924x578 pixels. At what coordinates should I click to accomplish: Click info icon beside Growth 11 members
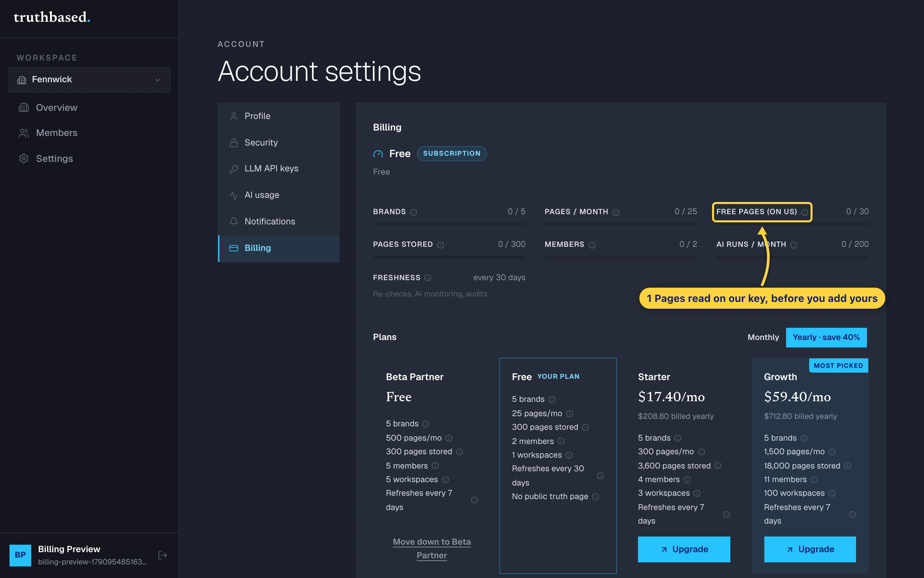click(814, 480)
